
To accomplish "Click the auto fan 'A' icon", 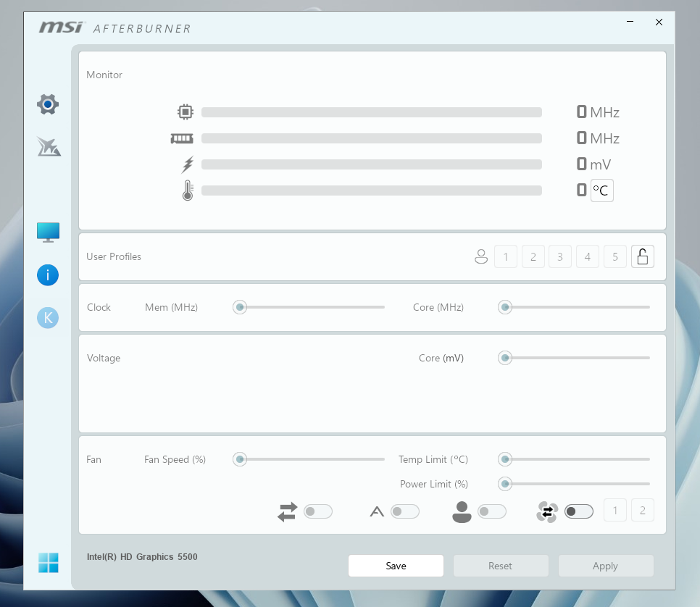I will (x=377, y=511).
